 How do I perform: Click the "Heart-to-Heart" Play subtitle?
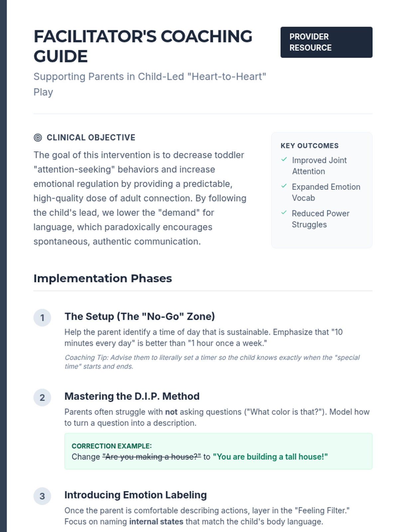150,84
